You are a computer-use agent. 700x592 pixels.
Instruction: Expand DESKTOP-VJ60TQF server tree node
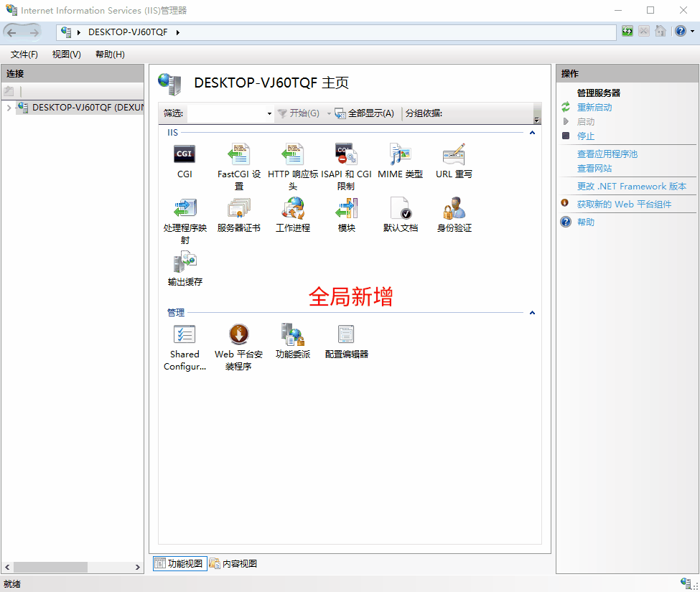8,108
